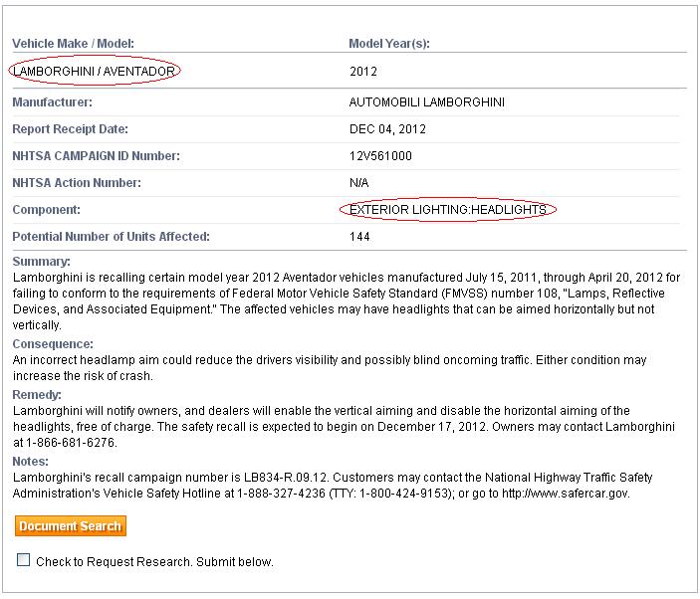The height and width of the screenshot is (599, 700).
Task: Click the Potential Number of Units Affected label
Action: 111,237
